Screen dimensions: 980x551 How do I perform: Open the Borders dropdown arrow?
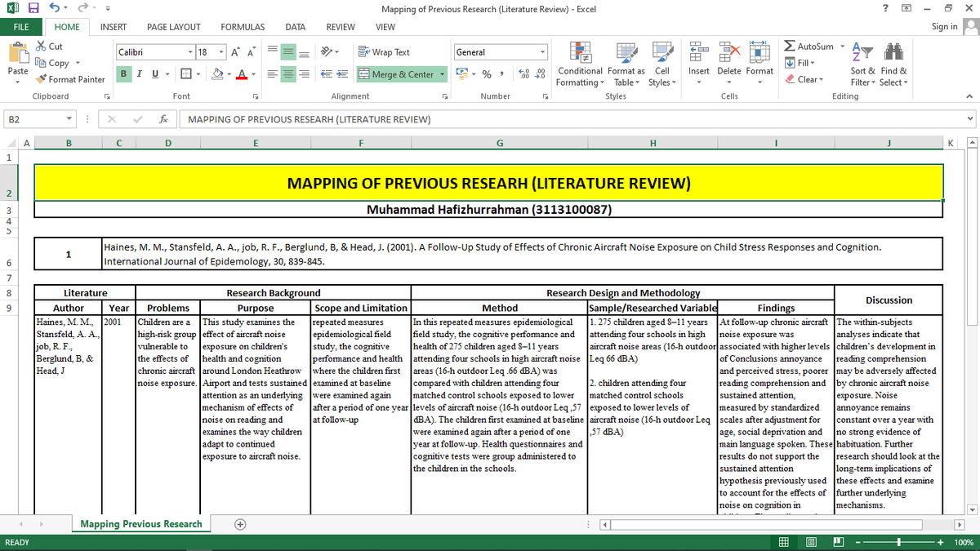pos(199,74)
